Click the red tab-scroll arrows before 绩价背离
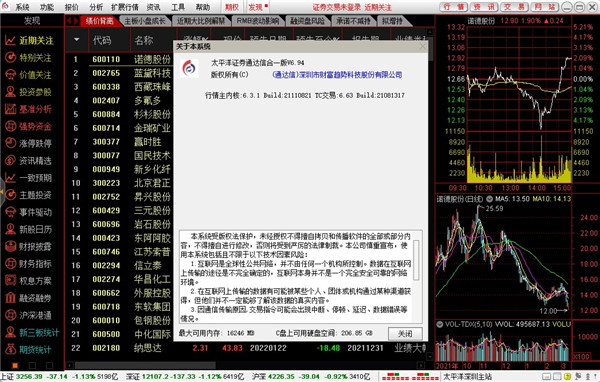Screen dimensions: 600x382 pos(72,21)
